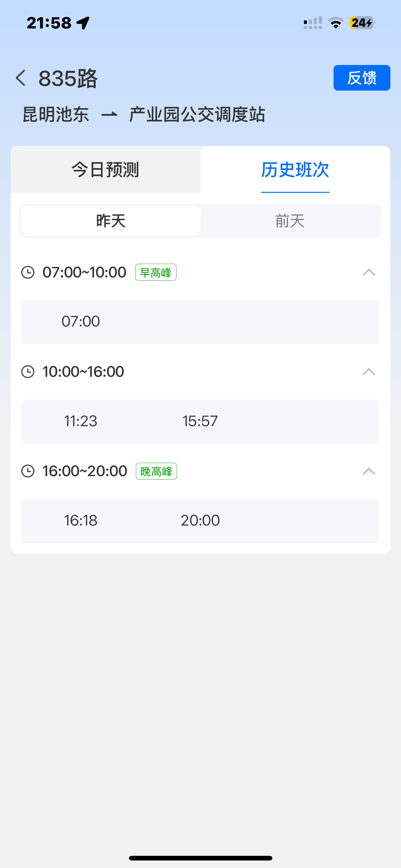Select the 历史班次 tab

[x=295, y=169]
